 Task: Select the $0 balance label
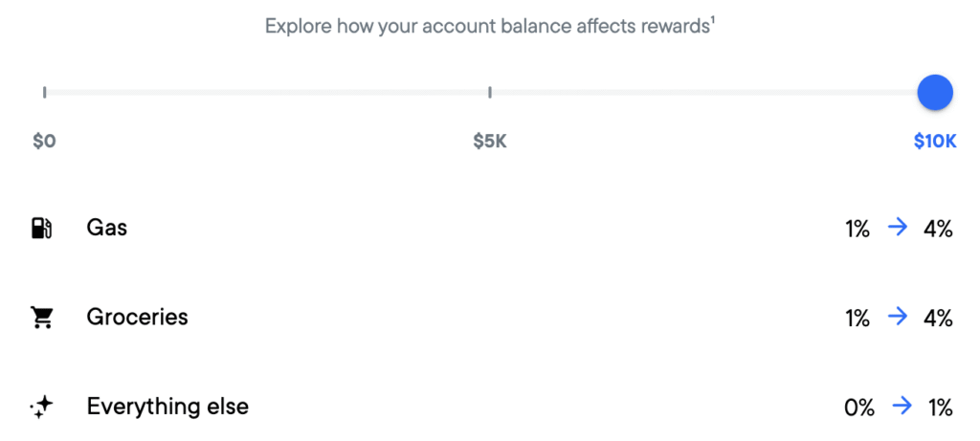45,142
